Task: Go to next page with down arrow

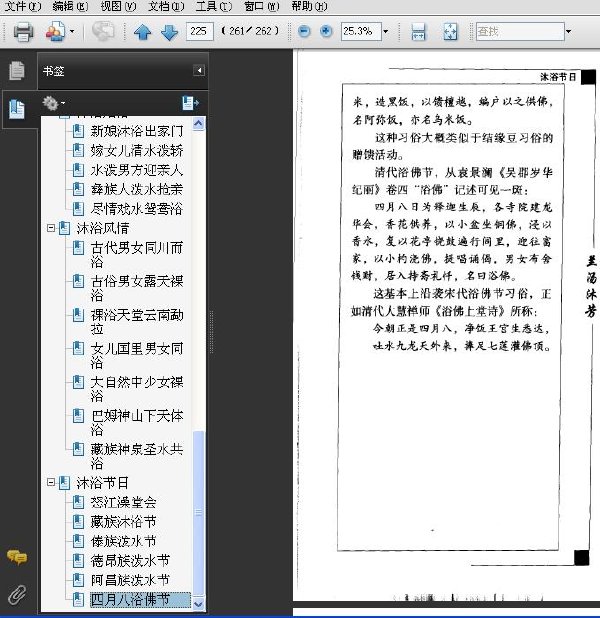Action: pyautogui.click(x=170, y=32)
